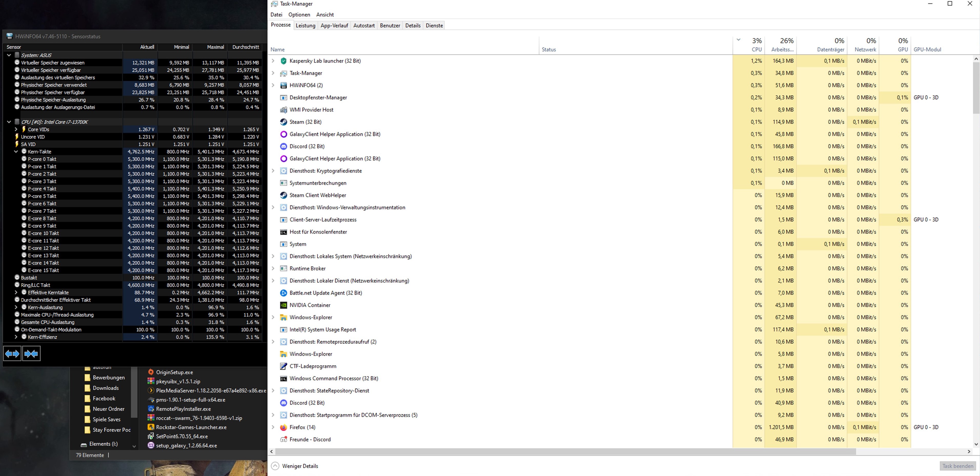Viewport: 980px width, 476px height.
Task: Click HWiNFO shrink columns arrows icon
Action: pyautogui.click(x=31, y=354)
